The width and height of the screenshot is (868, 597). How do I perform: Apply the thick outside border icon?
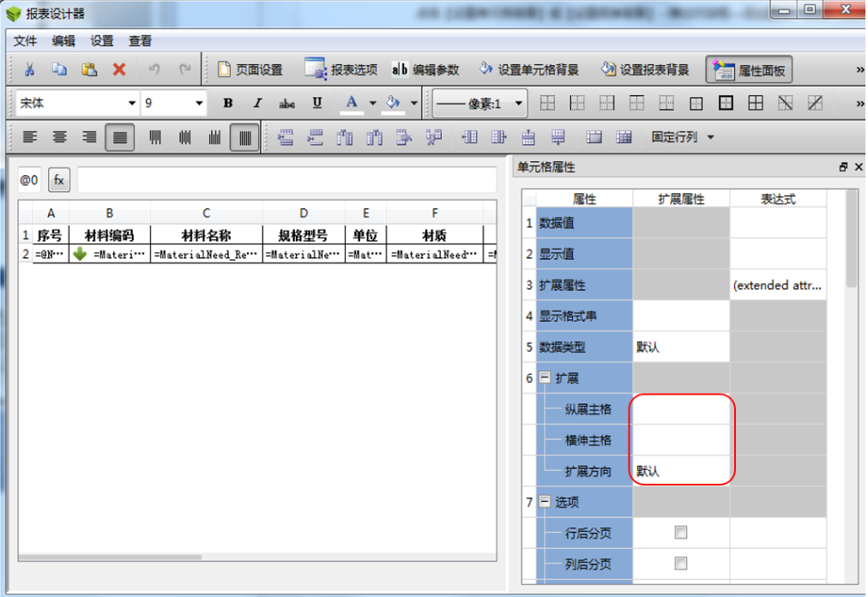[726, 102]
